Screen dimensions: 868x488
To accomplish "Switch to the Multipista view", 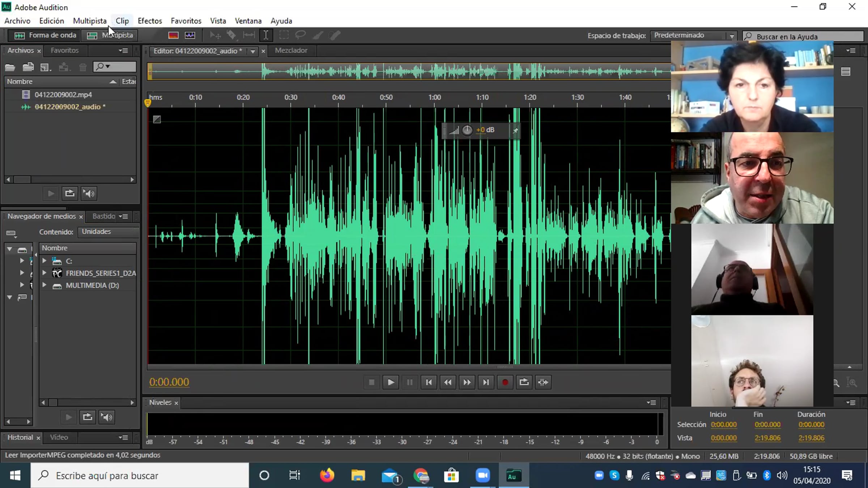I will 110,35.
